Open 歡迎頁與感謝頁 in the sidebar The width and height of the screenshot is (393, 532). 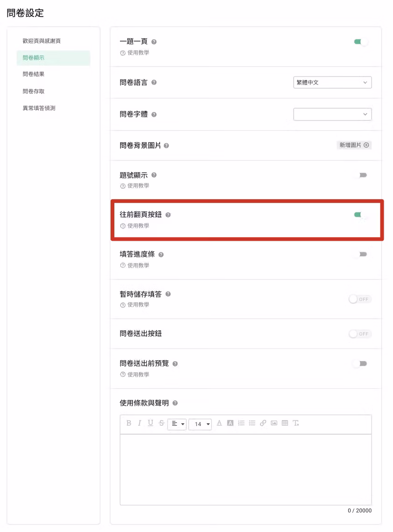42,41
